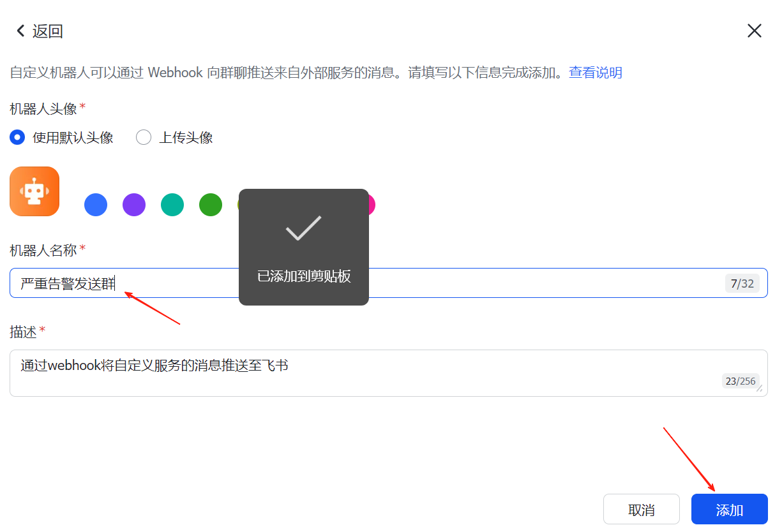Close the dialog with the X icon
Screen dimensions: 775x532
(x=754, y=31)
